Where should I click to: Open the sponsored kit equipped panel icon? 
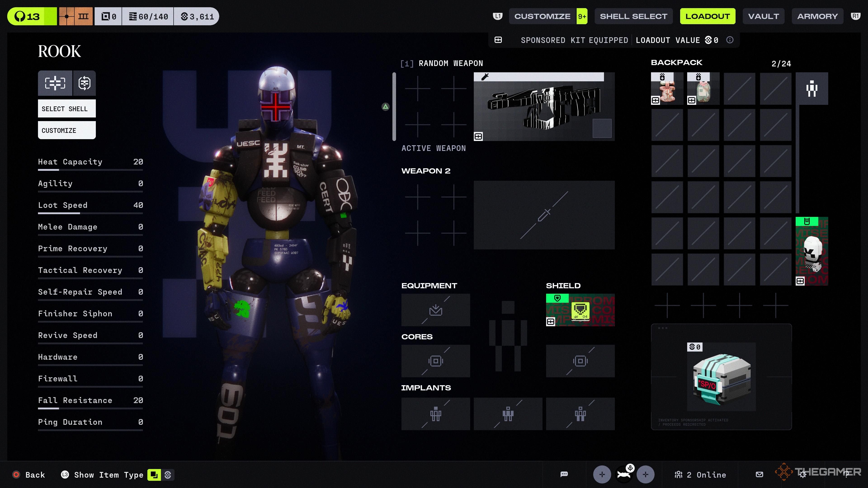(x=498, y=40)
